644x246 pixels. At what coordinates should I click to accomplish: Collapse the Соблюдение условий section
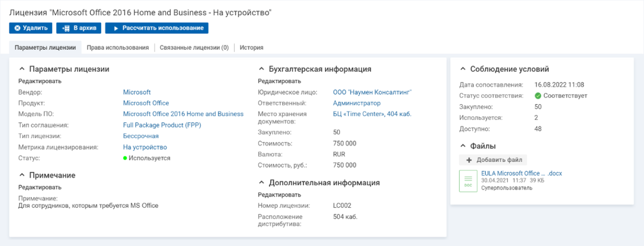[463, 69]
